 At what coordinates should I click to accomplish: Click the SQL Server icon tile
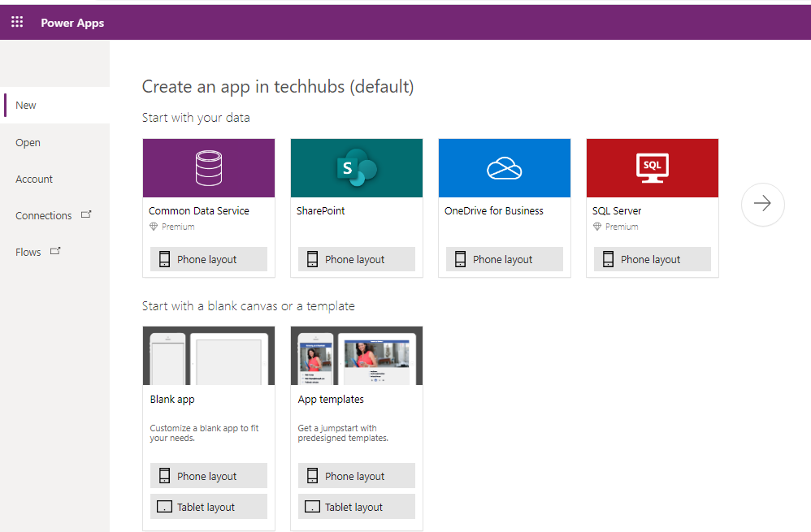tap(652, 167)
